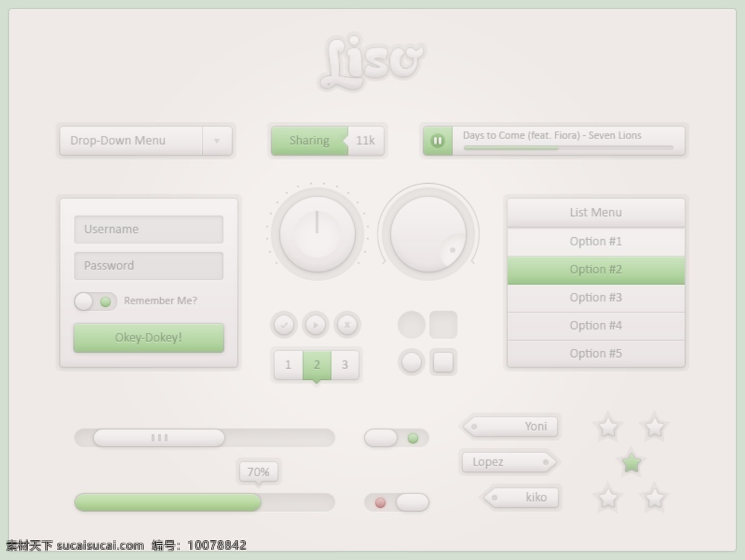This screenshot has height=560, width=745.
Task: Turn off the switch with green dot
Action: tap(396, 438)
